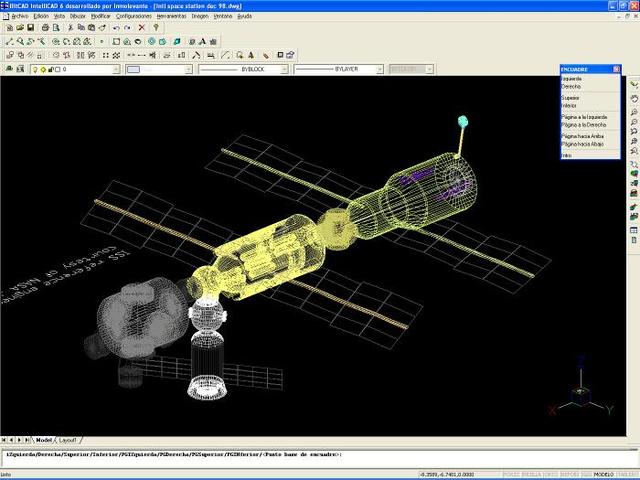This screenshot has width=640, height=480.
Task: Click the Print preview icon
Action: click(56, 28)
